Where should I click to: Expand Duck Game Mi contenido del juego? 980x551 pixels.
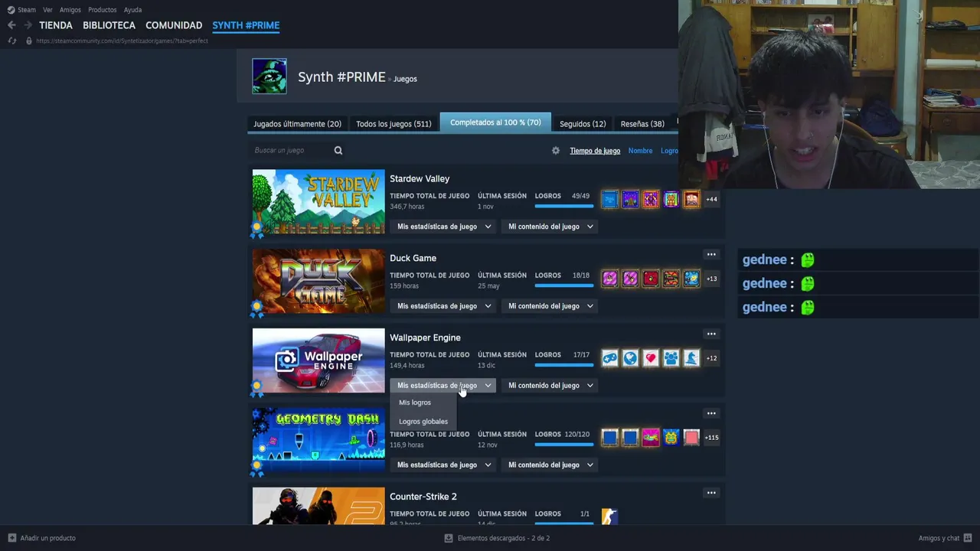(550, 306)
